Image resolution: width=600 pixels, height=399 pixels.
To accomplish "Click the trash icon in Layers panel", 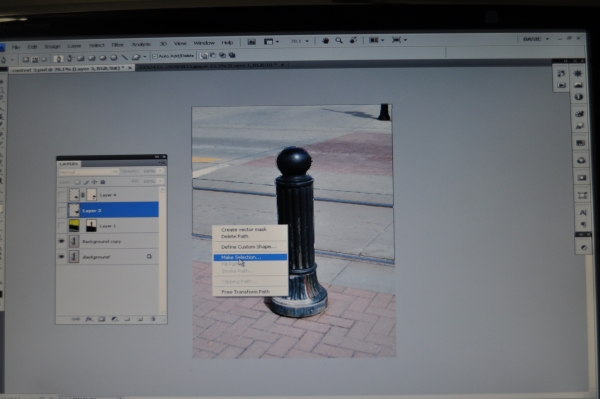I will [153, 319].
